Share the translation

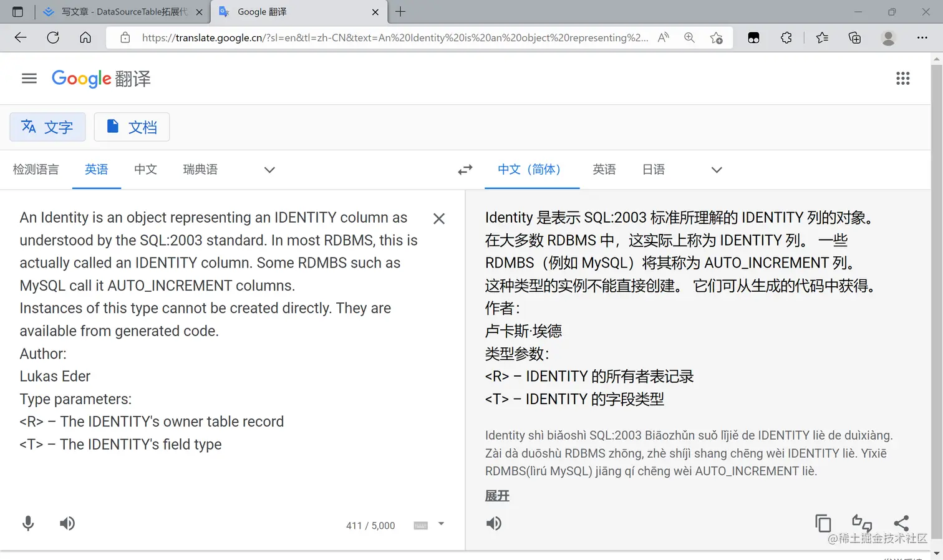(901, 523)
